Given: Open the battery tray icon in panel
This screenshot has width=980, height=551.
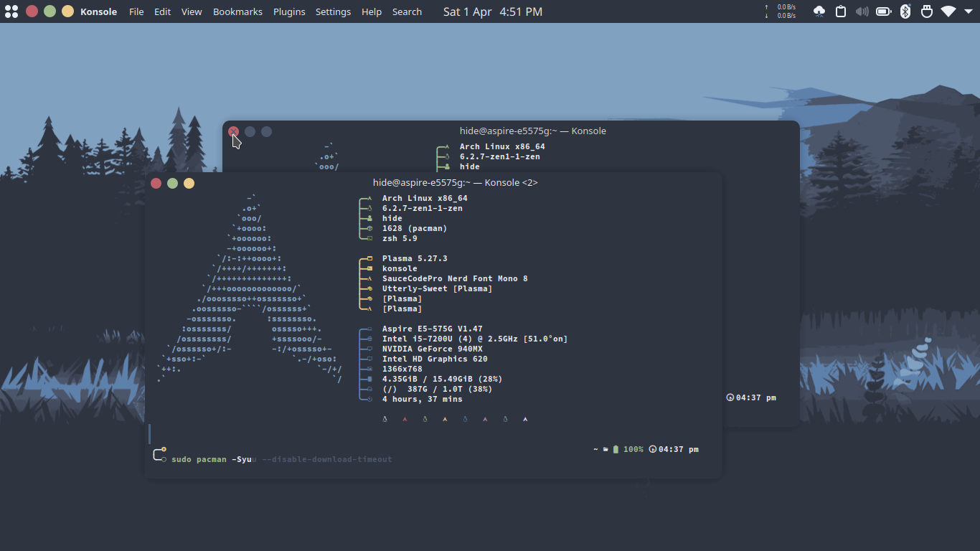Looking at the screenshot, I should coord(884,11).
